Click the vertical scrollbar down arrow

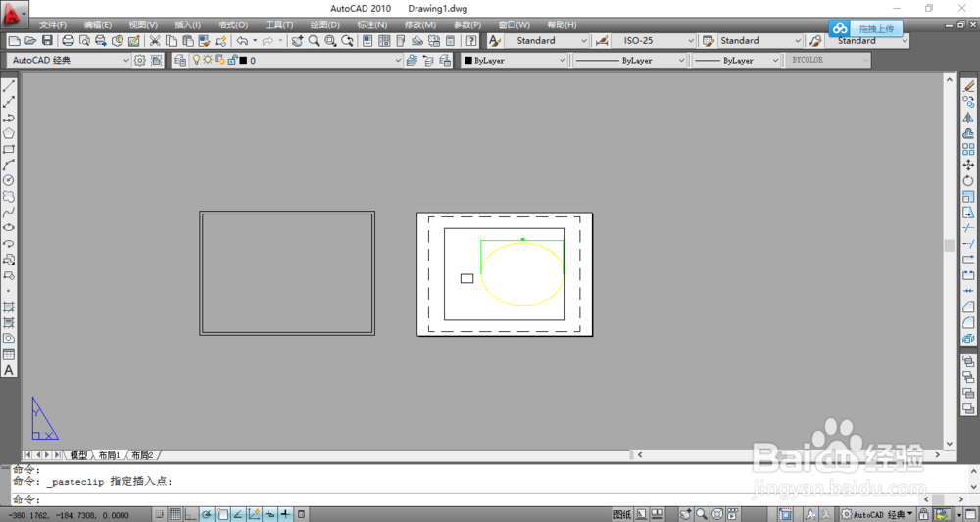tap(950, 444)
